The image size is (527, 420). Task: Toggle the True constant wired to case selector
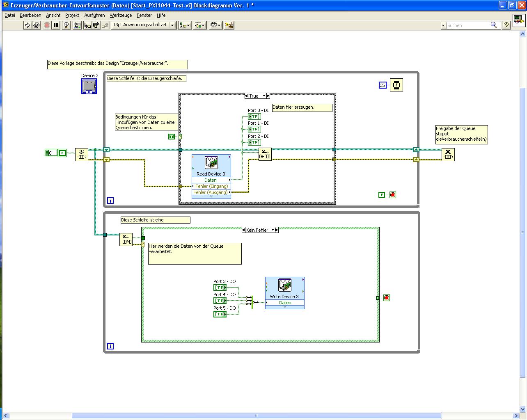pos(172,137)
